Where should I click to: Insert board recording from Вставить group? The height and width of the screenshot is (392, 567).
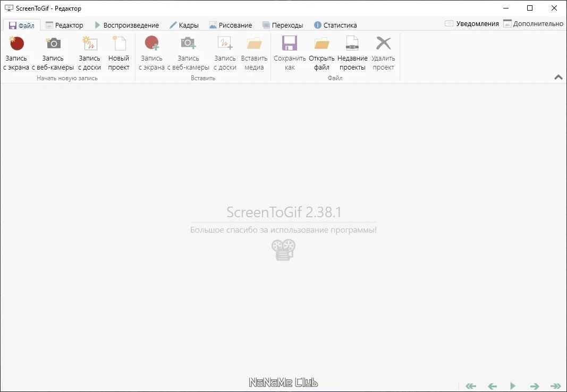coord(225,53)
